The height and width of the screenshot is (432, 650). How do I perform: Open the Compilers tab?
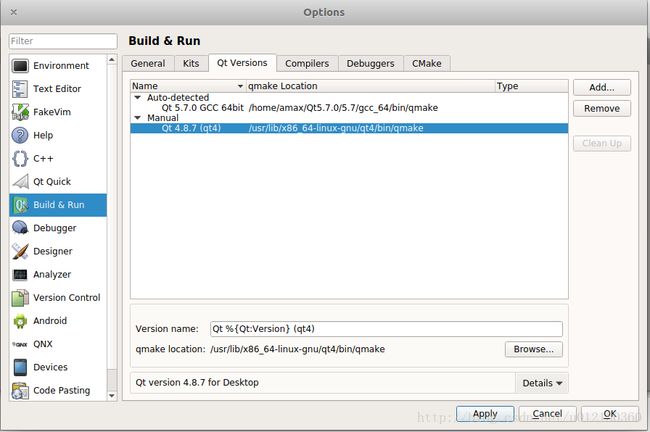point(307,63)
